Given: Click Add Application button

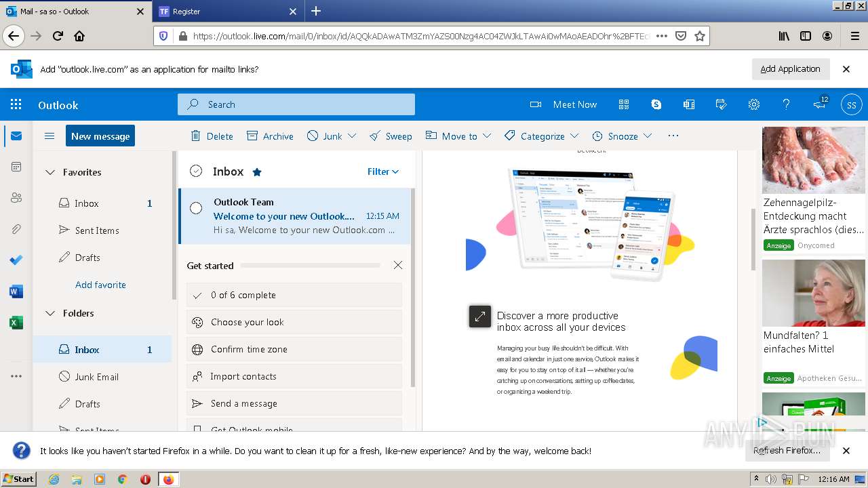Looking at the screenshot, I should tap(790, 68).
